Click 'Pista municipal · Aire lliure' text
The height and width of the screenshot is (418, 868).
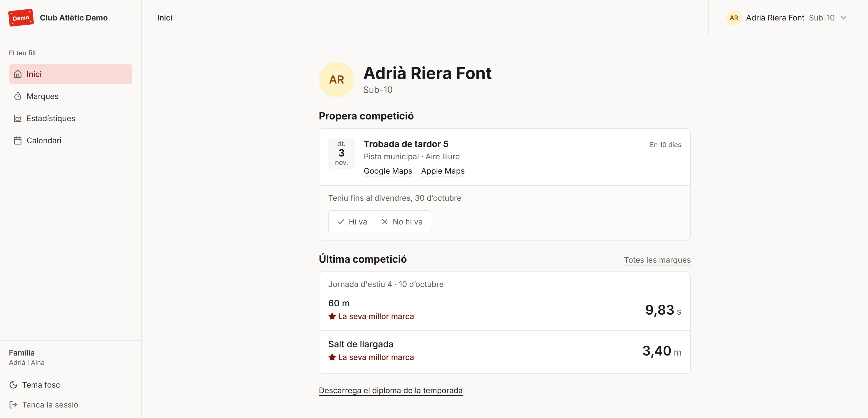point(411,156)
